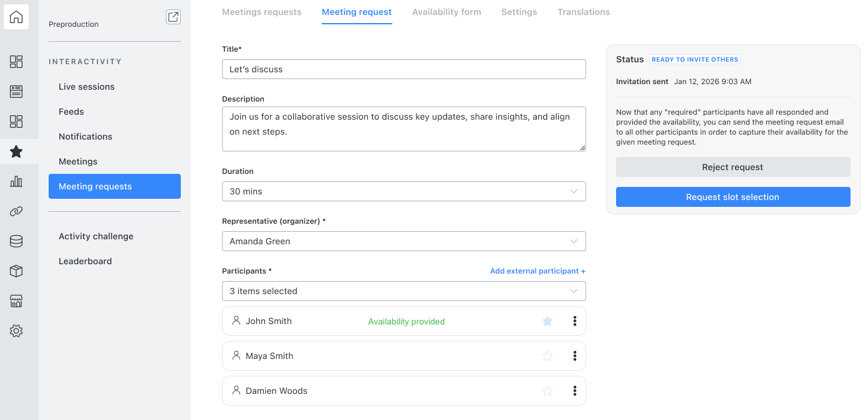The height and width of the screenshot is (420, 868).
Task: Click the READY TO INVITE OTHERS status badge
Action: coord(695,59)
